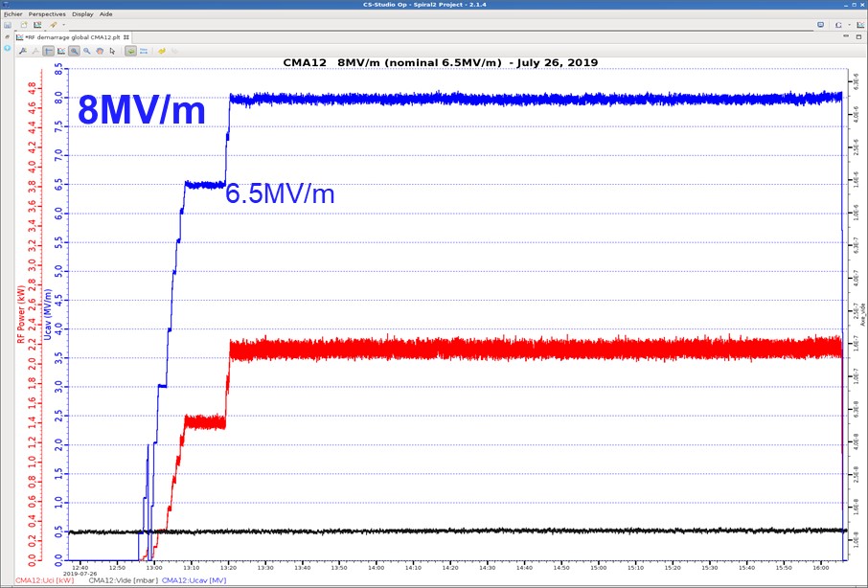Image resolution: width=868 pixels, height=588 pixels.
Task: Open the Aide menu
Action: pyautogui.click(x=105, y=13)
